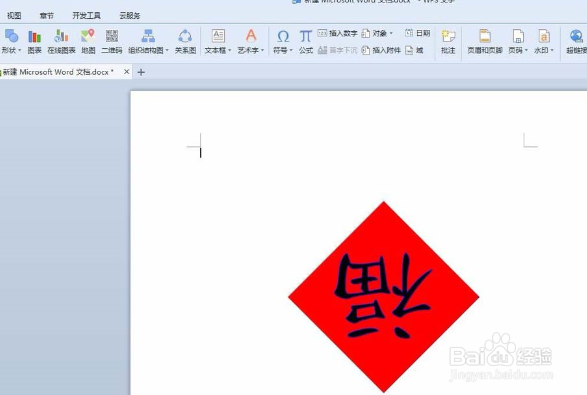The image size is (587, 395).
Task: Insert a map with 地图
Action: 88,41
